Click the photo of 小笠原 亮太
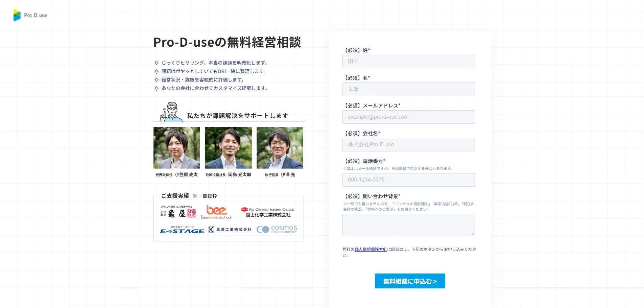The image size is (644, 308). (x=177, y=148)
